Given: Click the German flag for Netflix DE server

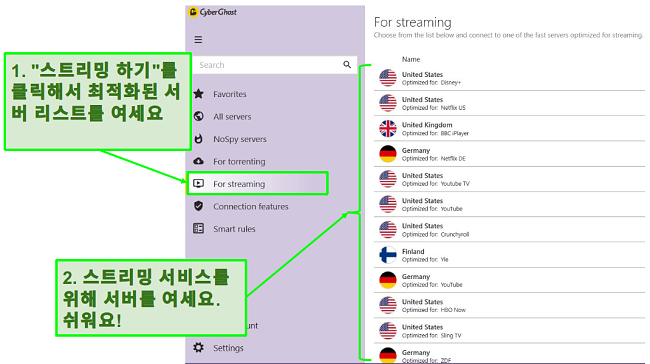Looking at the screenshot, I should click(388, 154).
